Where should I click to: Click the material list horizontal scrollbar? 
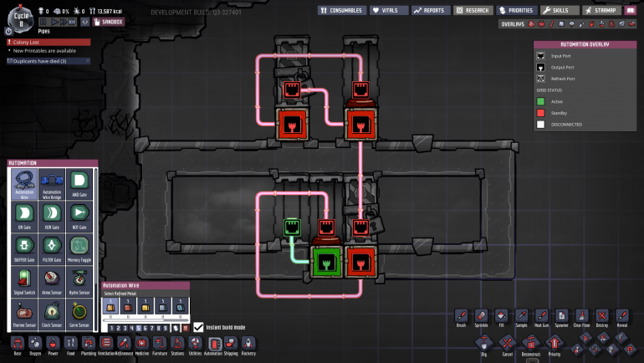click(x=146, y=320)
